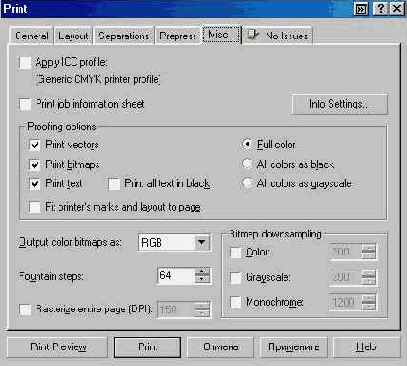Click the Fountain steps spinner arrows
Image resolution: width=407 pixels, height=366 pixels.
[202, 275]
